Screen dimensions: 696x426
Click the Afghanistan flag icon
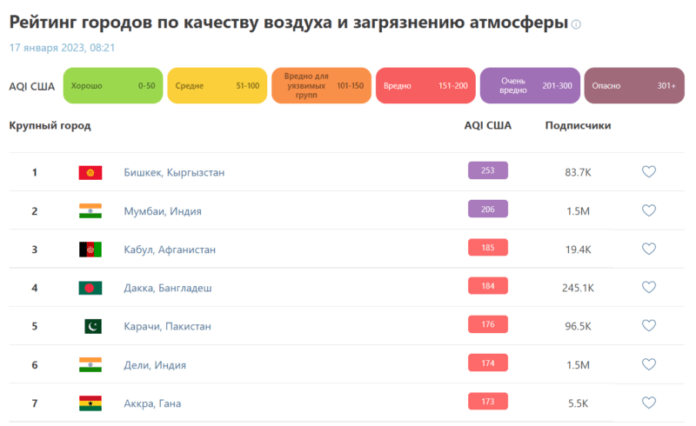click(90, 250)
